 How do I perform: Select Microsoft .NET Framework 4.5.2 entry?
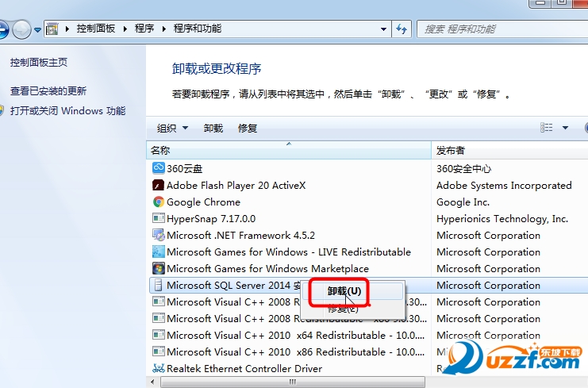240,236
